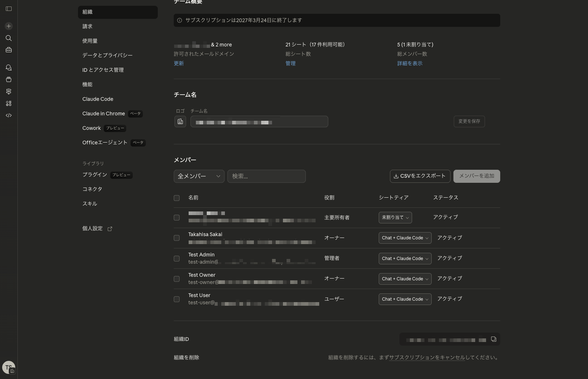Open the user avatar at bottom left

(9, 367)
